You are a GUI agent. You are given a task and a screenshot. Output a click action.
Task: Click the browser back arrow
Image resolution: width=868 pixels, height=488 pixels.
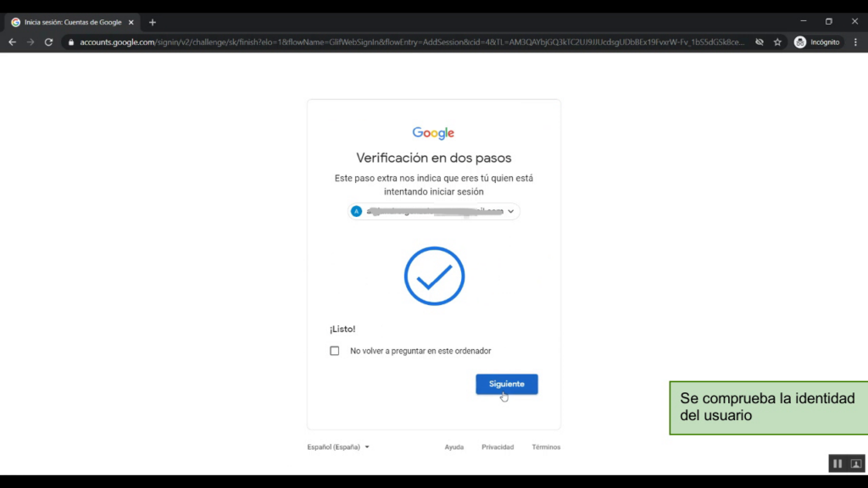[12, 42]
